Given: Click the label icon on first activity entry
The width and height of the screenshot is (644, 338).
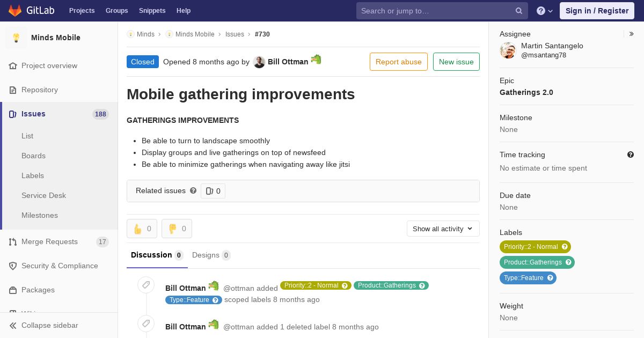Looking at the screenshot, I should (x=146, y=284).
